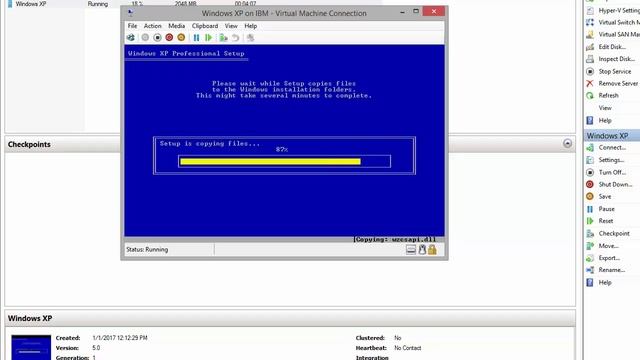Open the Clipboard menu
Screen dimensions: 640x360
205,26
